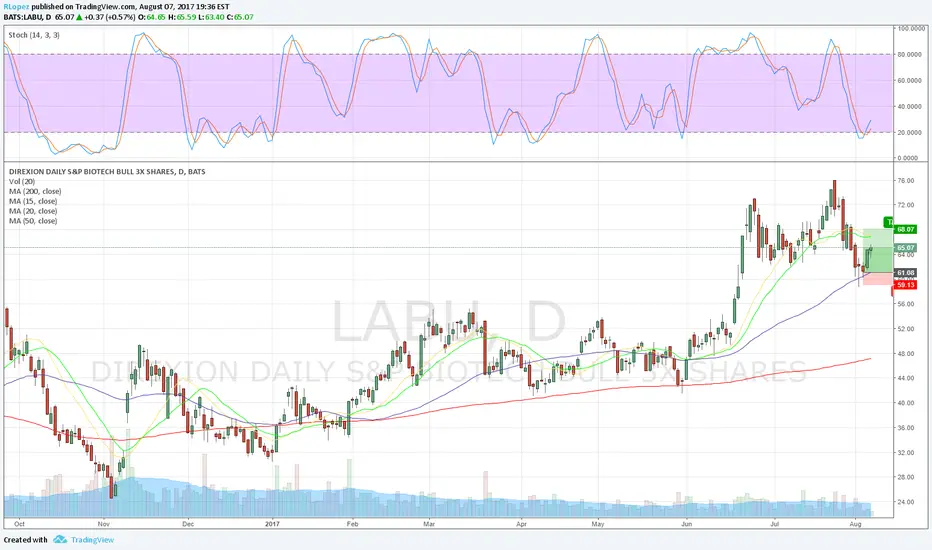
Task: Click the 56.00 price axis label
Action: (906, 304)
